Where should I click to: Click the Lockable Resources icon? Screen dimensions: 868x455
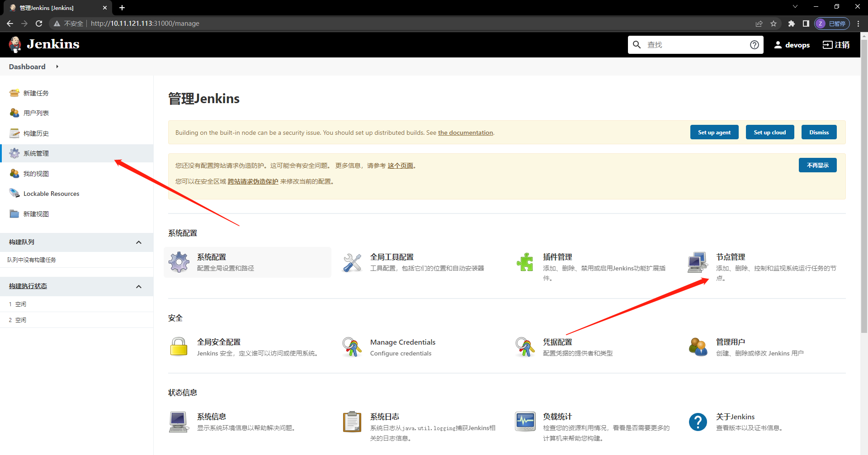(x=14, y=194)
